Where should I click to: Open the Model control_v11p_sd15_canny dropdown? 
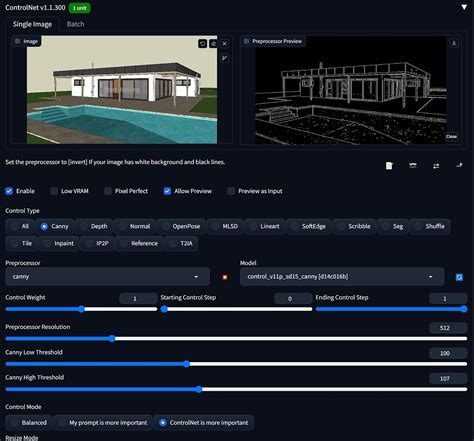tap(342, 277)
